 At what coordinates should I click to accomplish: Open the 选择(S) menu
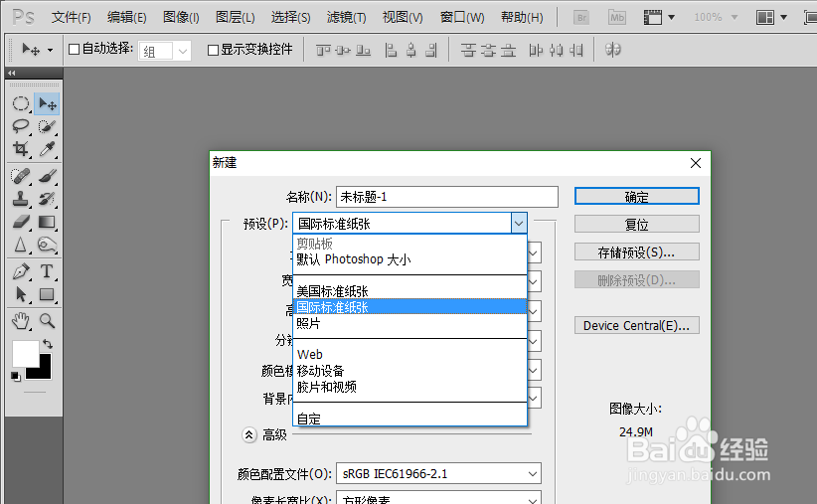[x=291, y=17]
